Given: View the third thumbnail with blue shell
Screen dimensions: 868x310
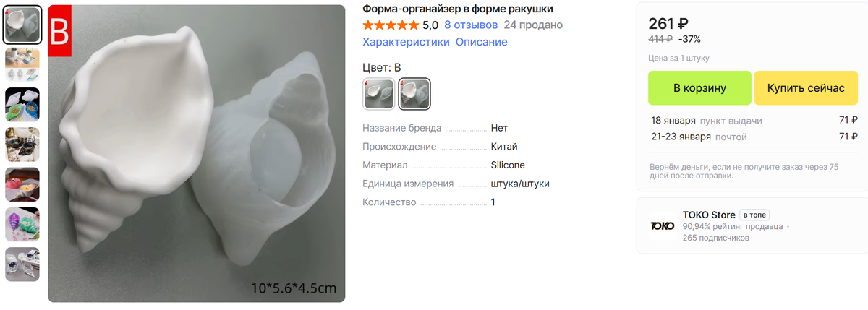Looking at the screenshot, I should tap(22, 105).
